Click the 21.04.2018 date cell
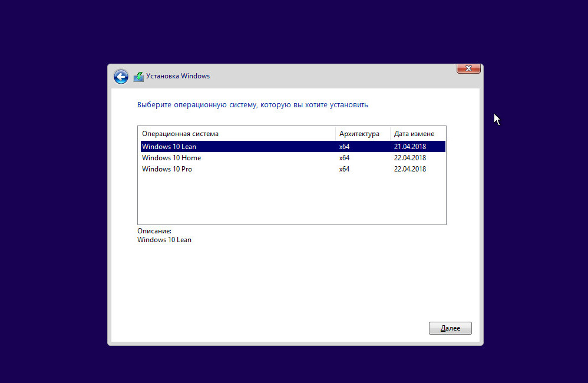The image size is (588, 383). (x=410, y=146)
